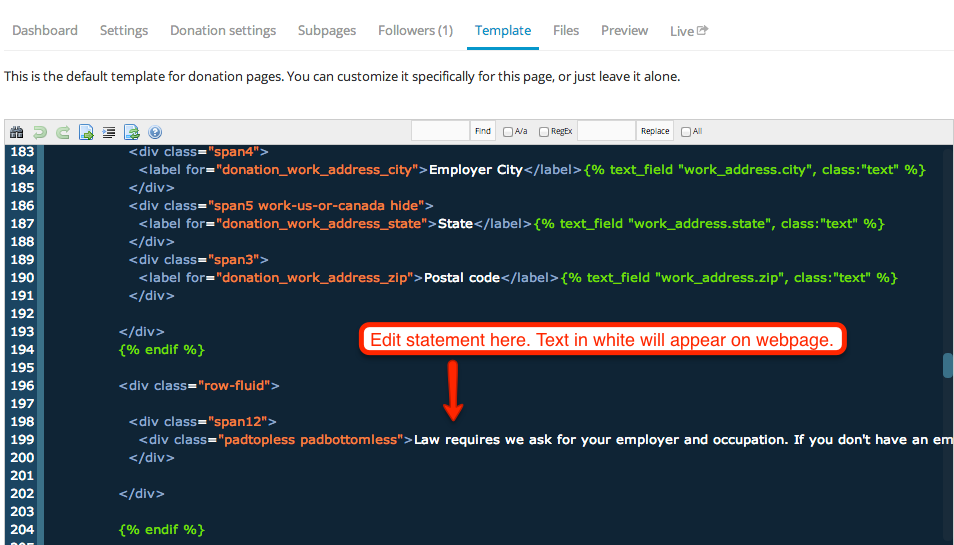Click line number 199 in gutter
Image resolution: width=954 pixels, height=545 pixels.
pyautogui.click(x=23, y=440)
